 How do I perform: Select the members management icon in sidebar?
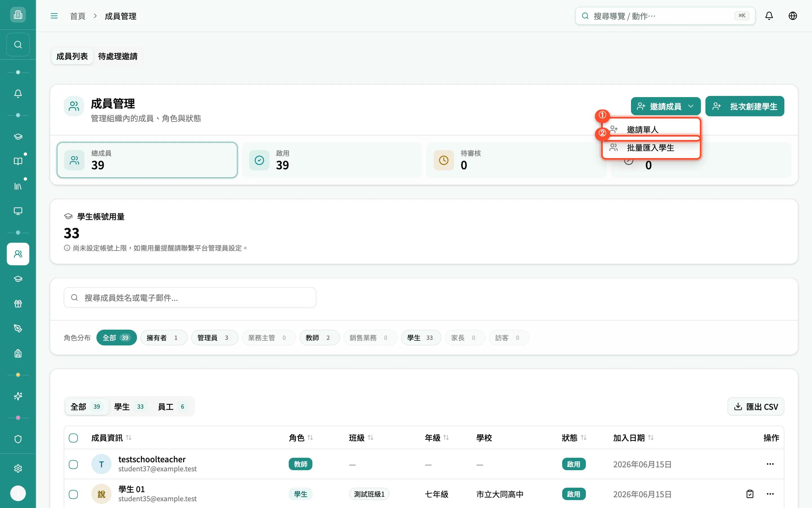pyautogui.click(x=18, y=254)
